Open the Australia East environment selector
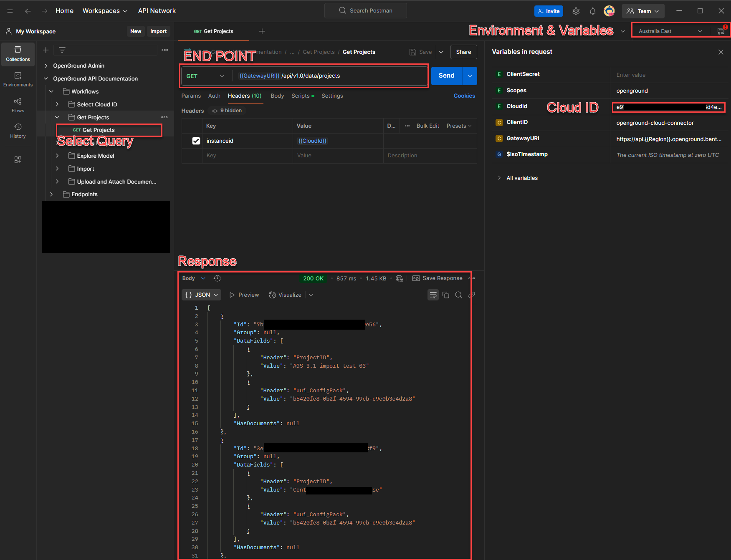 tap(670, 31)
